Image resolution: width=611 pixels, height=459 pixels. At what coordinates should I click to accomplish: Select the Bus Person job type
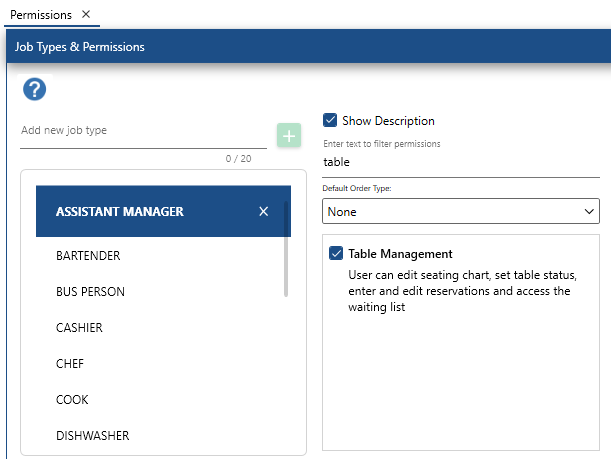pyautogui.click(x=90, y=292)
